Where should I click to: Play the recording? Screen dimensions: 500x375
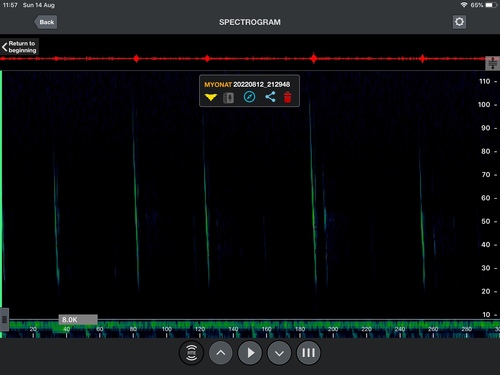(x=250, y=353)
